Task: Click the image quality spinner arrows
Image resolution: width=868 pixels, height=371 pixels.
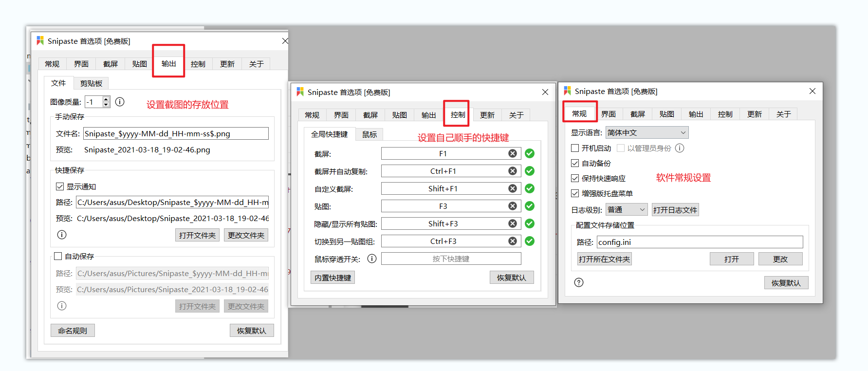Action: [106, 102]
